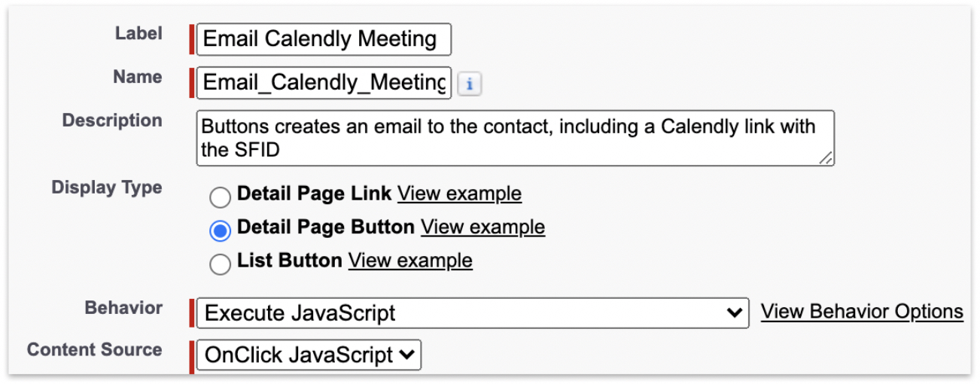Click the info icon beside the Name field

[470, 84]
